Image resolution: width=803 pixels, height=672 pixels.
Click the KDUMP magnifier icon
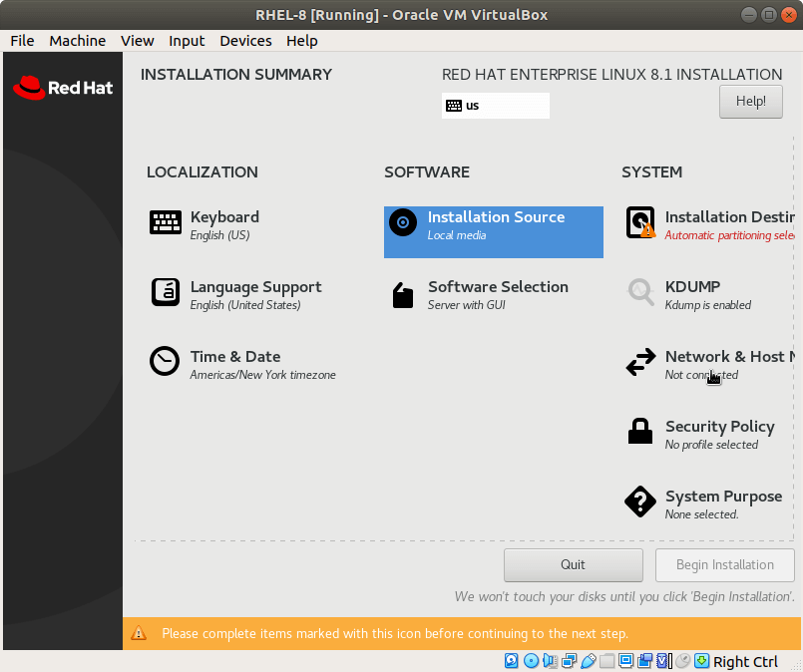(640, 292)
